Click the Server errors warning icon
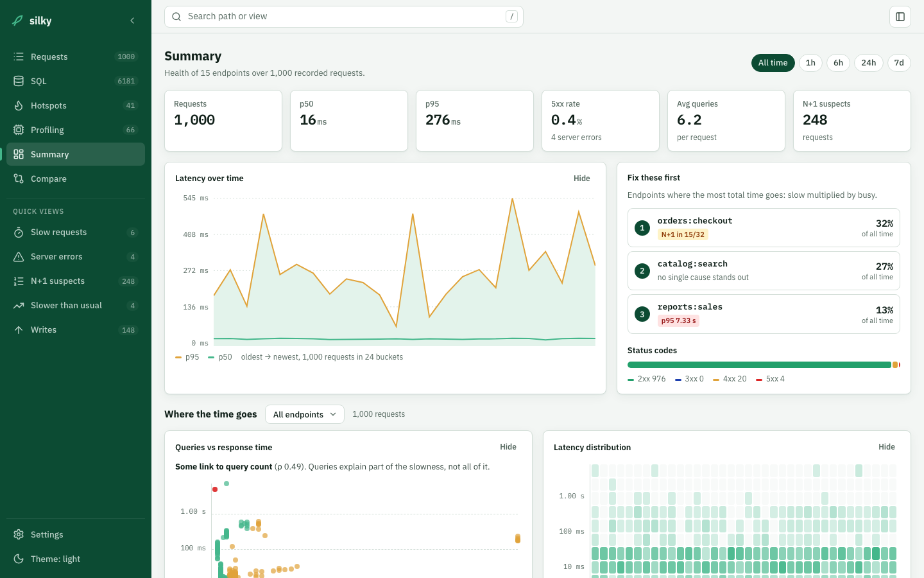The height and width of the screenshot is (578, 924). tap(19, 257)
